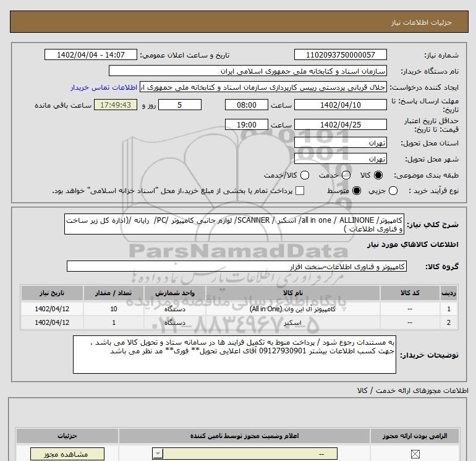Click the announcement date field 1402/04/04 - 14:07
Screen dimensions: 476x461
click(x=91, y=54)
